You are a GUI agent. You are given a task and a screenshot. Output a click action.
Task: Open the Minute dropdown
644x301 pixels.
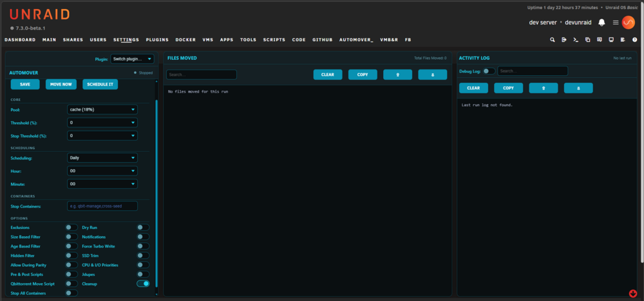[102, 184]
